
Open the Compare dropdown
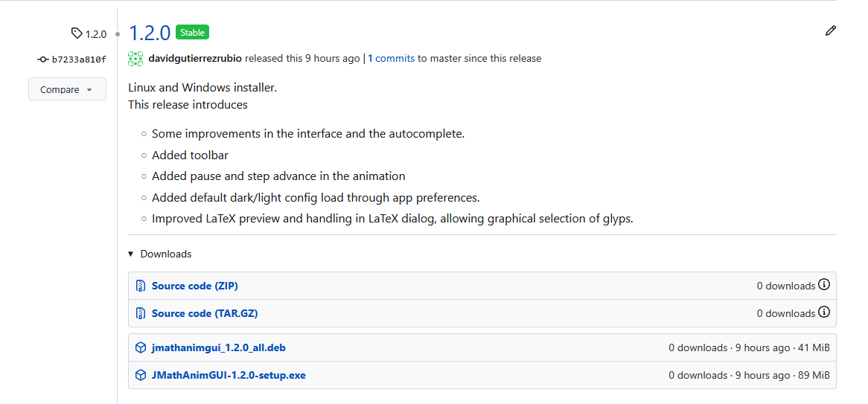[67, 89]
